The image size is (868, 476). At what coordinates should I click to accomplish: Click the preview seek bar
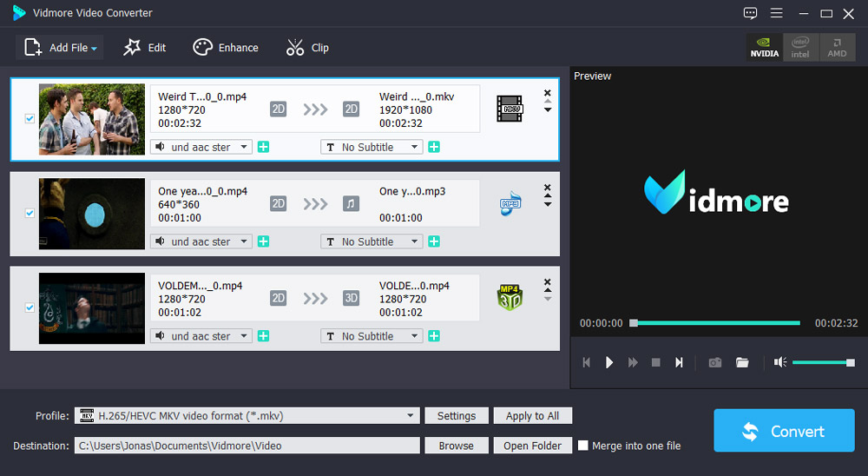tap(714, 323)
